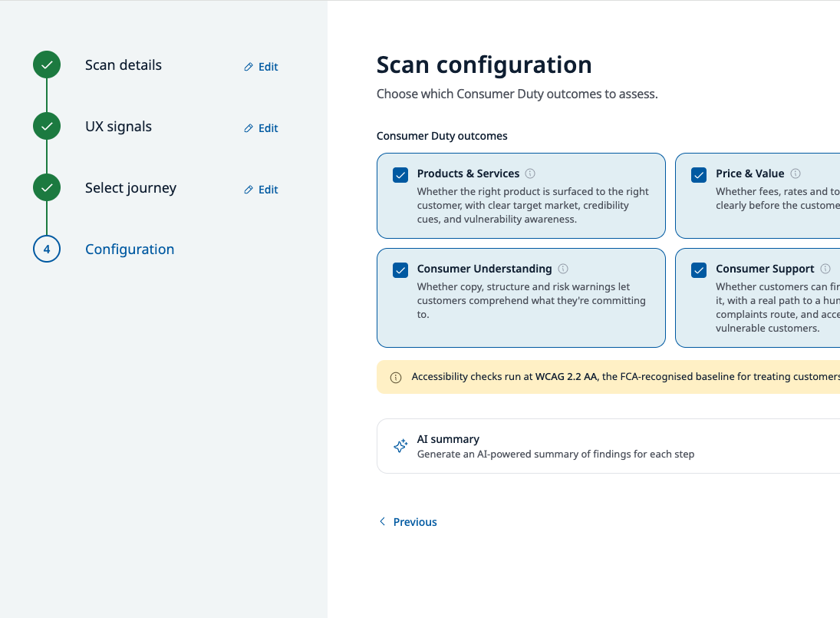Click the UX signals green checkmark step icon
Screen dimensions: 840x618
(47, 127)
